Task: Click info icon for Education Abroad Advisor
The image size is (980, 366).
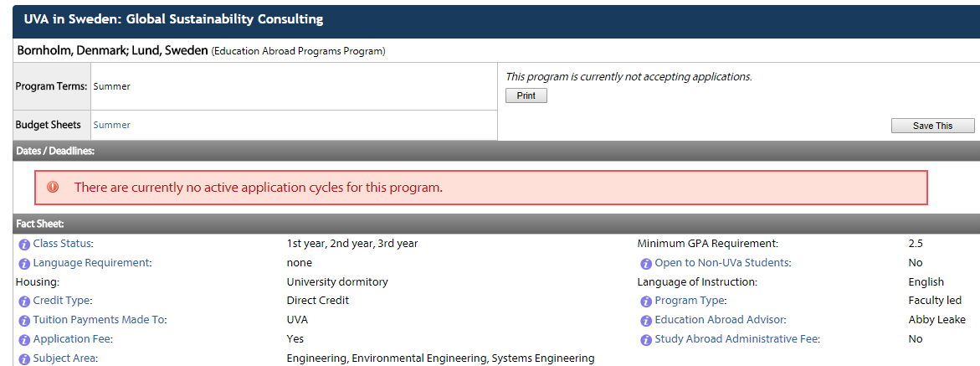Action: point(646,321)
